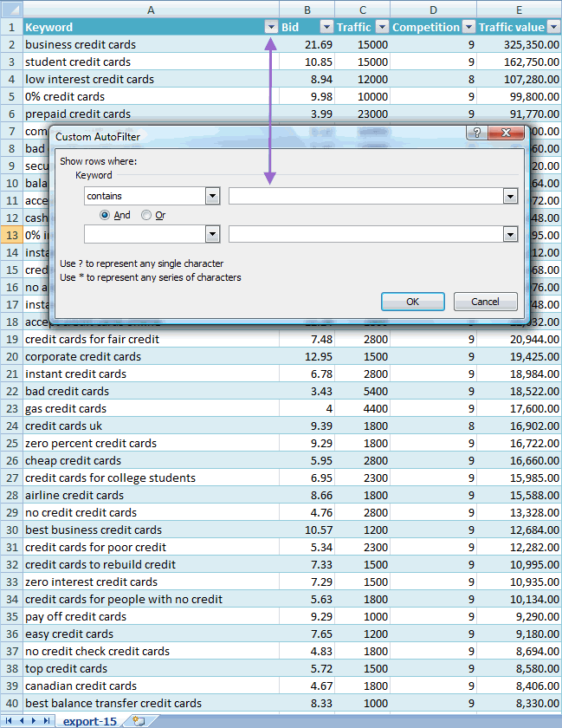Open the Traffic value column filter dropdown
562x728 pixels.
(553, 27)
